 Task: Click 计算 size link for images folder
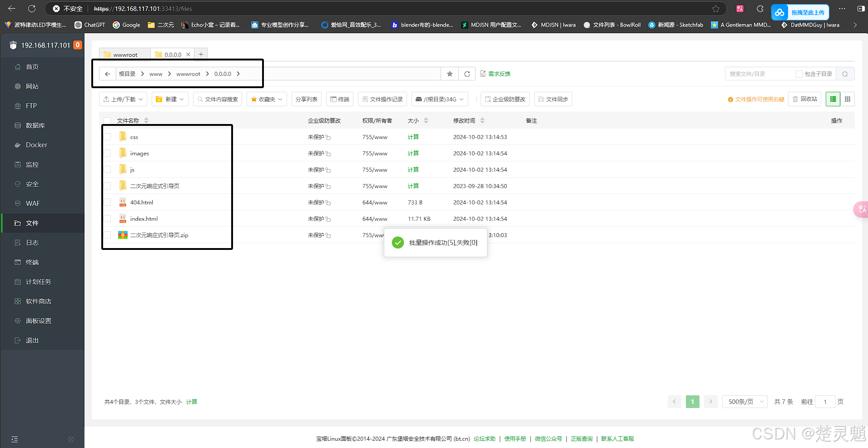click(413, 154)
